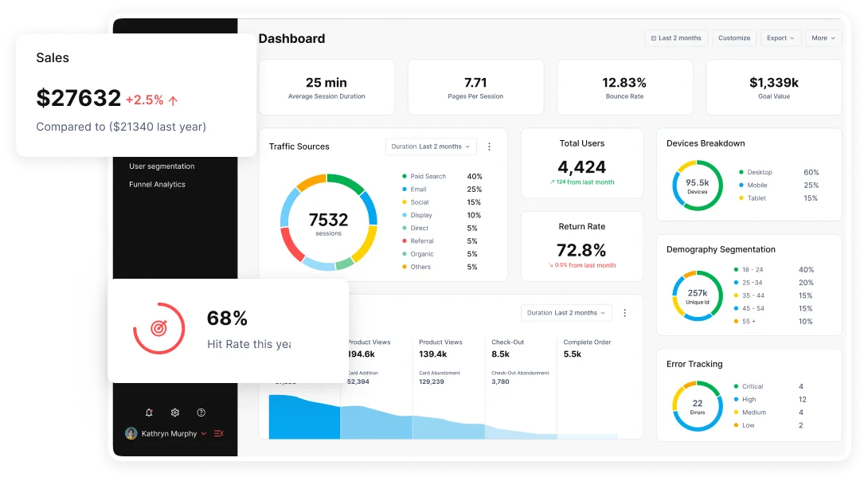Viewport: 868px width, 481px height.
Task: Click calendar icon in Last 2 months button
Action: point(653,38)
